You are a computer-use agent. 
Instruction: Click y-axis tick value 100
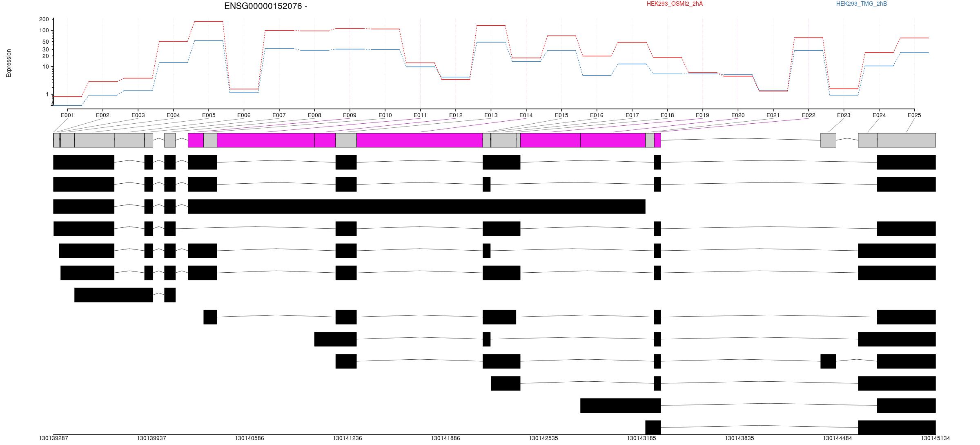tap(44, 30)
